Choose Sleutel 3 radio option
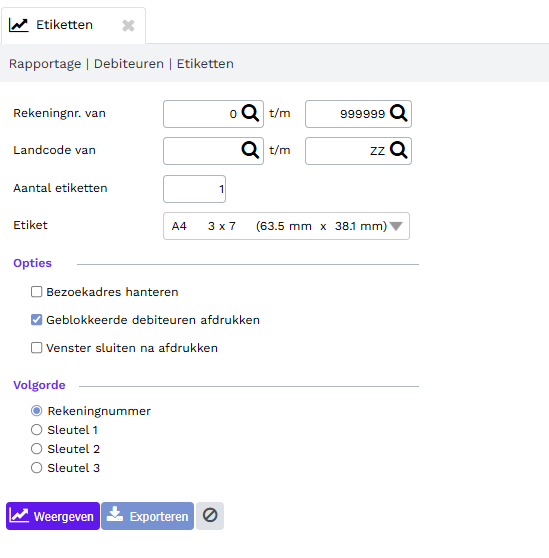Viewport: 549px width, 558px height. tap(36, 468)
